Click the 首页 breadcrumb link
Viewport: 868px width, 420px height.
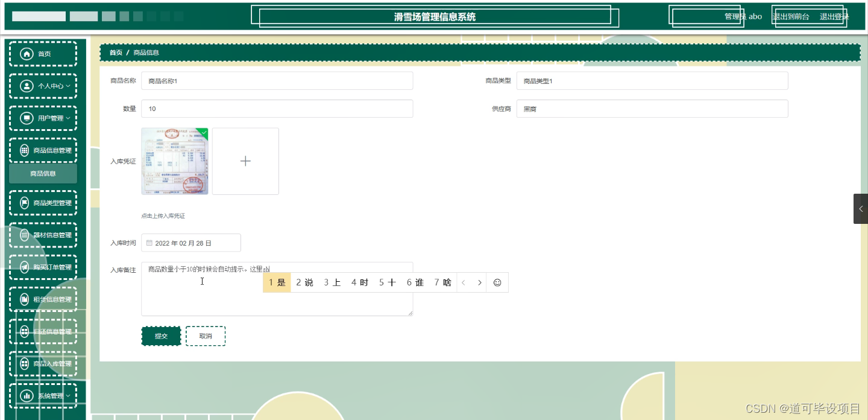116,52
